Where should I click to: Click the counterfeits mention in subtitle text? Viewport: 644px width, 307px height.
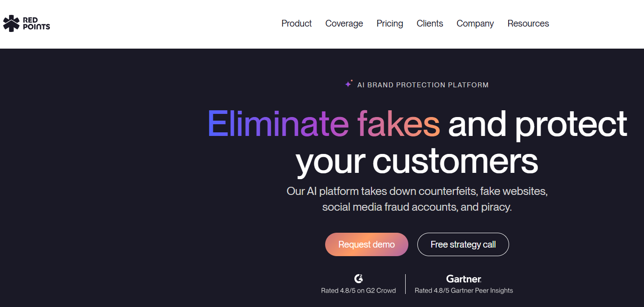point(447,191)
